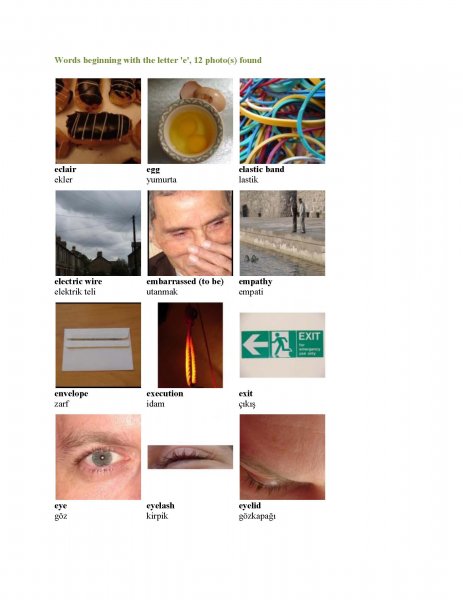Select the 'embarrassed (to be)' label
The image size is (463, 600).
pyautogui.click(x=185, y=282)
